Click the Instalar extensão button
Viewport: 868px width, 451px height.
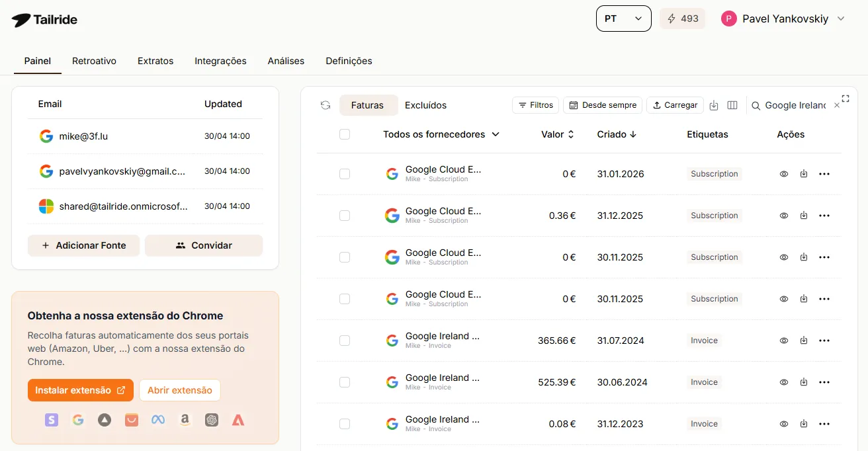tap(81, 390)
